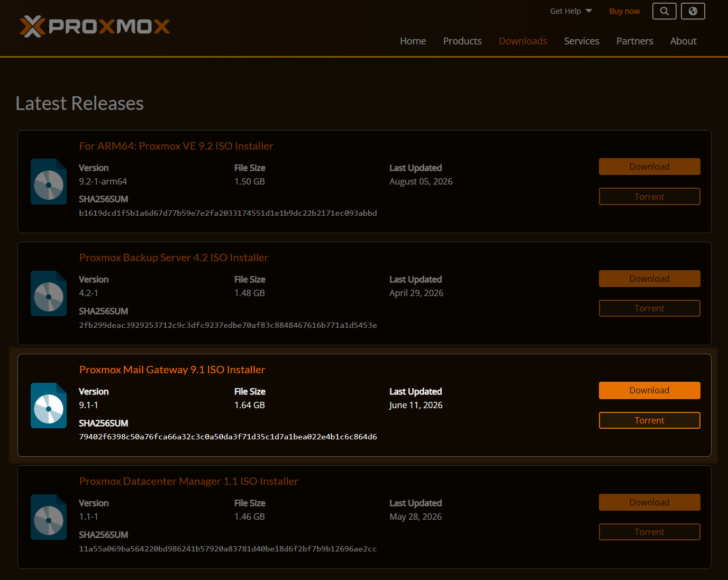Click the date June 11, 2026
Viewport: 728px width, 580px height.
tap(416, 405)
